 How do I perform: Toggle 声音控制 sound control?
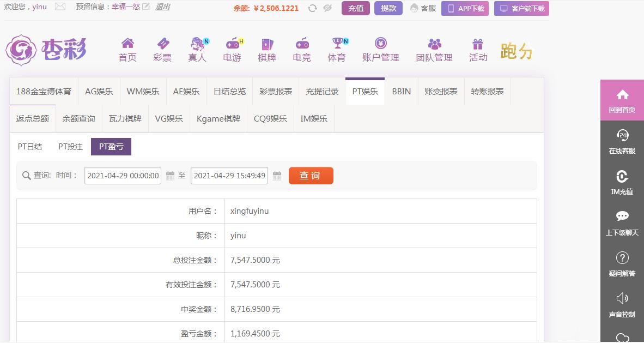pos(622,304)
